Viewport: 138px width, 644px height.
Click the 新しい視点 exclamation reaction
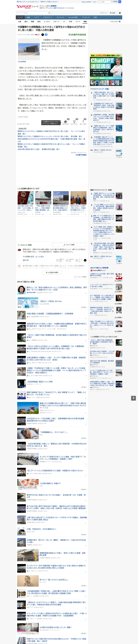pos(83,122)
